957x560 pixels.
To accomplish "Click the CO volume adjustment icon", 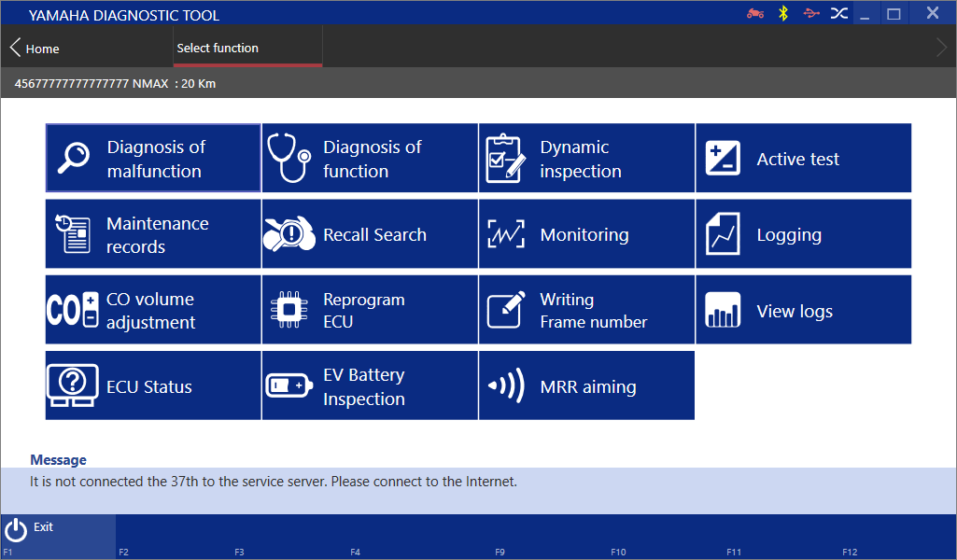I will (73, 309).
